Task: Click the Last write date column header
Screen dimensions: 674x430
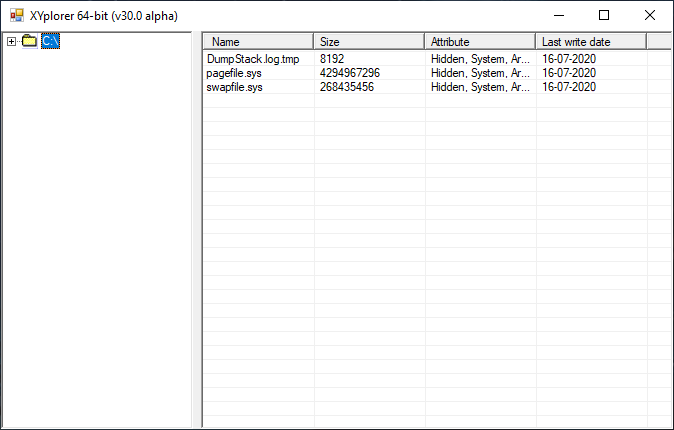Action: point(590,42)
